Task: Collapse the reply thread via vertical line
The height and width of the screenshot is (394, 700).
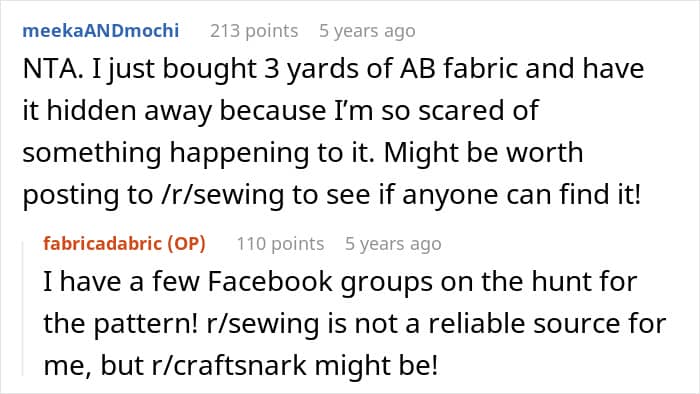Action: [x=23, y=308]
